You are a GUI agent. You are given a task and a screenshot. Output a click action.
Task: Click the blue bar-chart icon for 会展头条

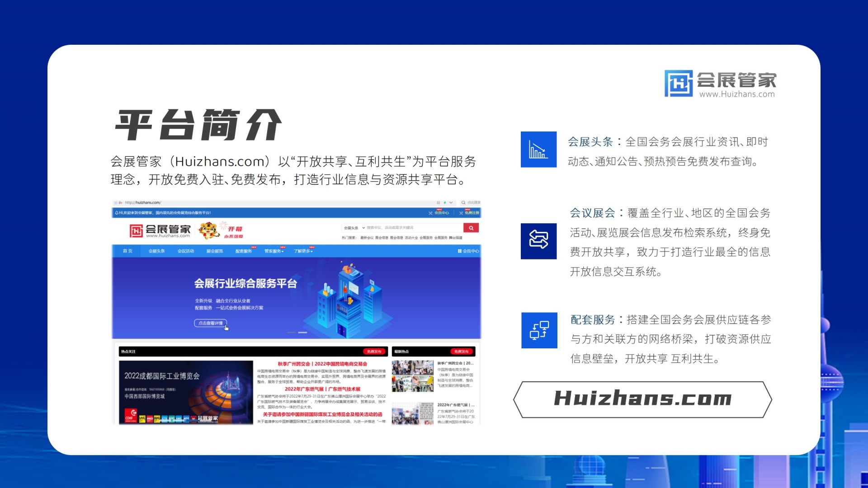tap(538, 150)
